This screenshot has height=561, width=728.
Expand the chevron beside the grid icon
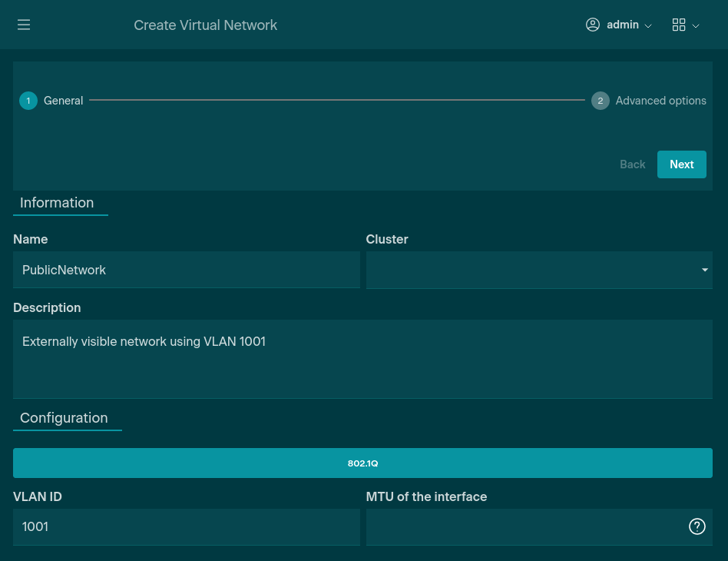point(696,25)
